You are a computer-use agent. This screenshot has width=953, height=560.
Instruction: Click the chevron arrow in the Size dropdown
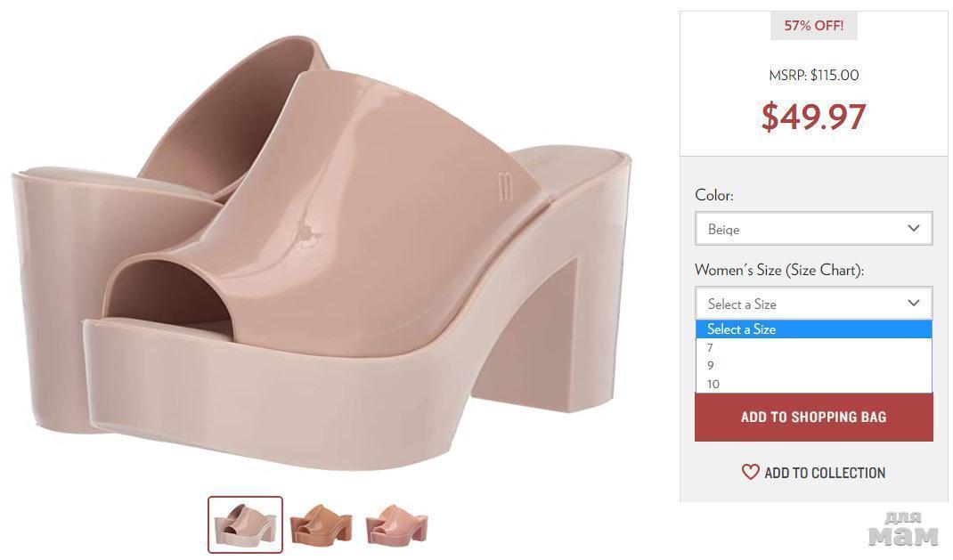(x=913, y=304)
